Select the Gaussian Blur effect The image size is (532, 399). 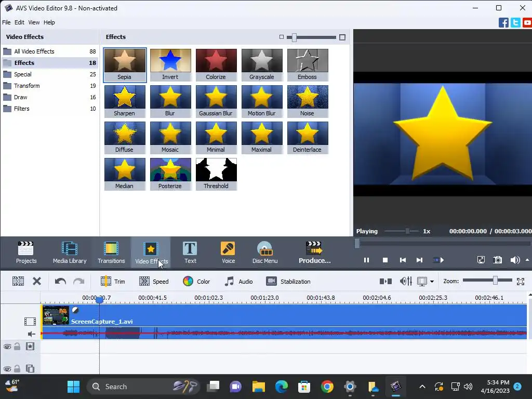tap(216, 101)
